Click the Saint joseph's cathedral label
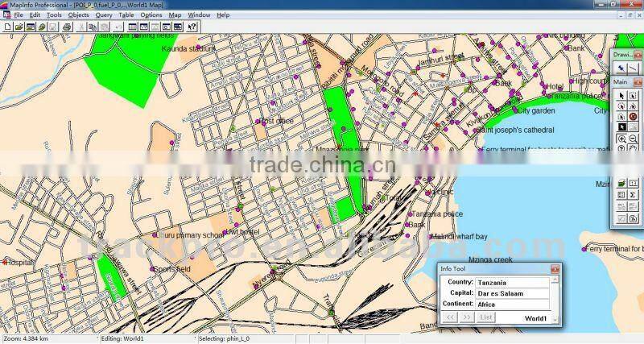The image size is (644, 344). [515, 130]
